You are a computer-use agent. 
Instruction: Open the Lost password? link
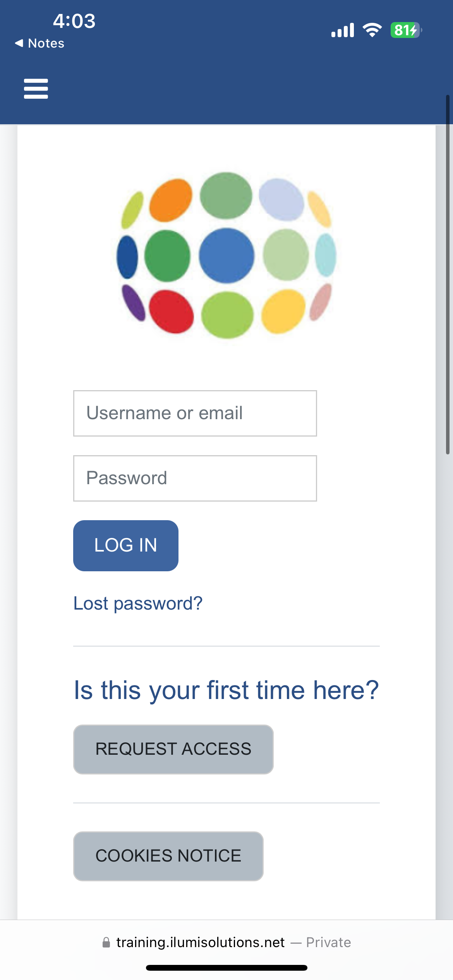click(x=138, y=603)
